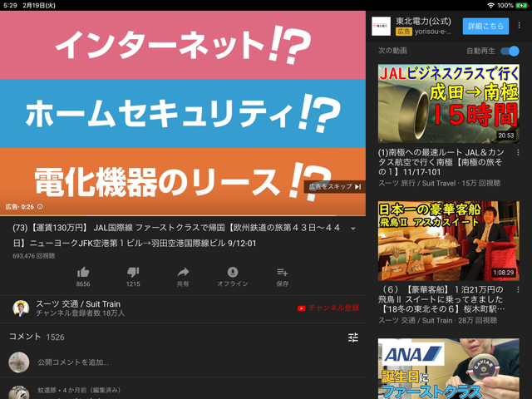
Task: Tap the share arrow icon
Action: tap(183, 272)
